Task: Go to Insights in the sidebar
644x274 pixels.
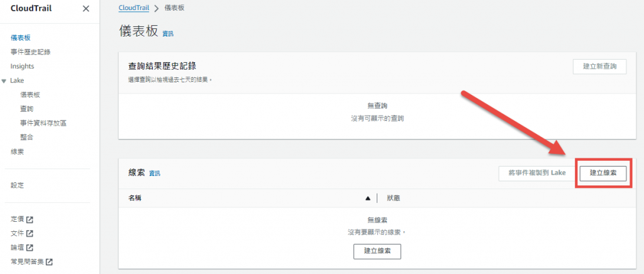Action: point(22,67)
